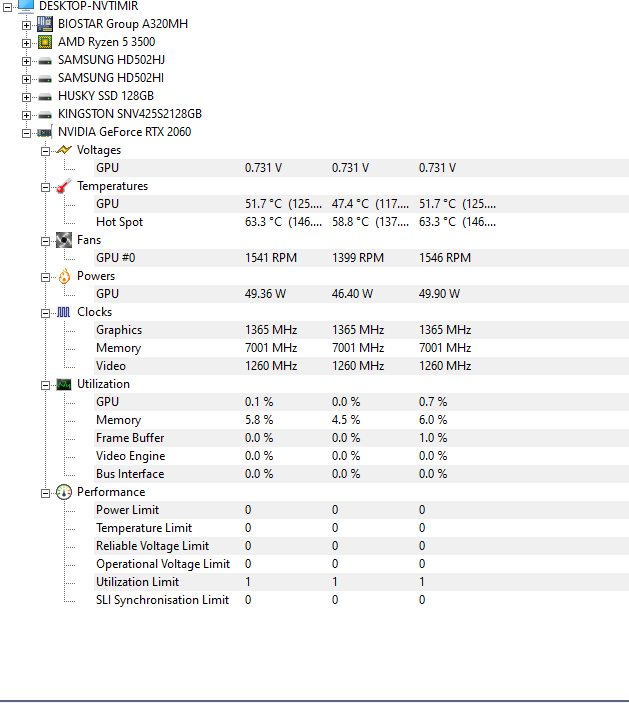Select the Bus Interface utilization row

pos(361,474)
